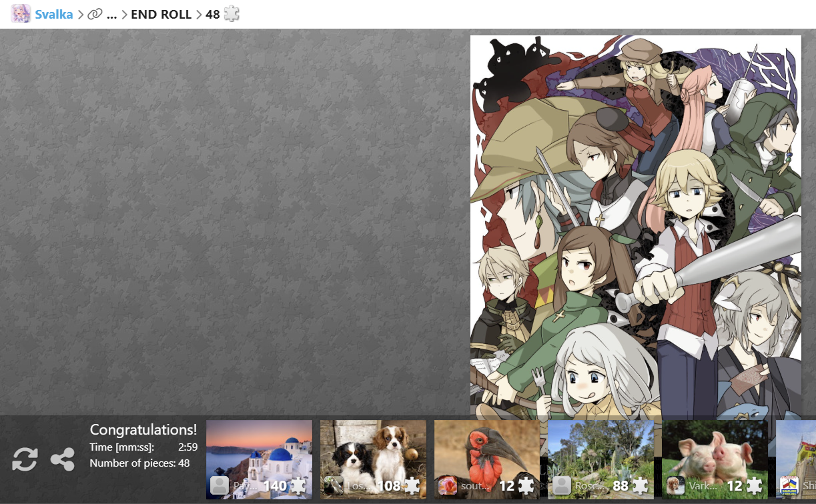Click the completed anime puzzle image
This screenshot has height=504, width=816.
tap(636, 227)
